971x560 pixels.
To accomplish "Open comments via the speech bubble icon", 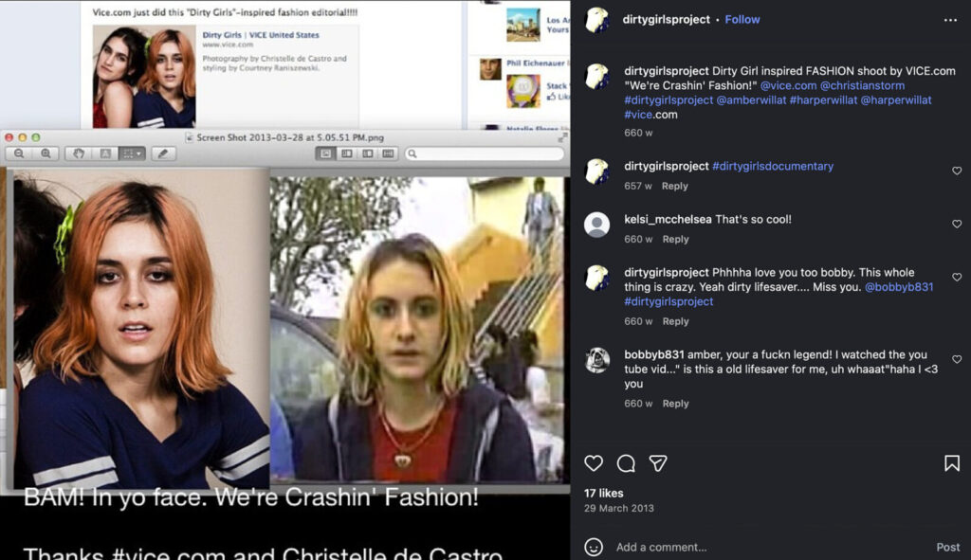I will click(x=626, y=463).
